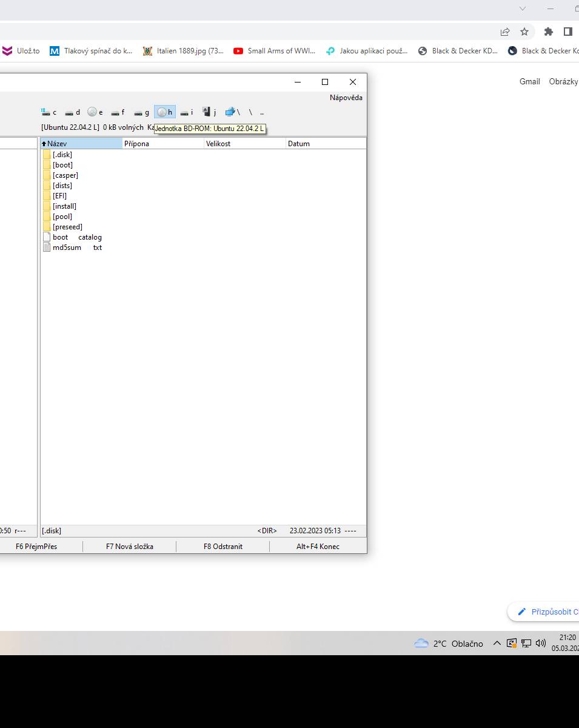Click F7 Nová složka button

pos(130,547)
